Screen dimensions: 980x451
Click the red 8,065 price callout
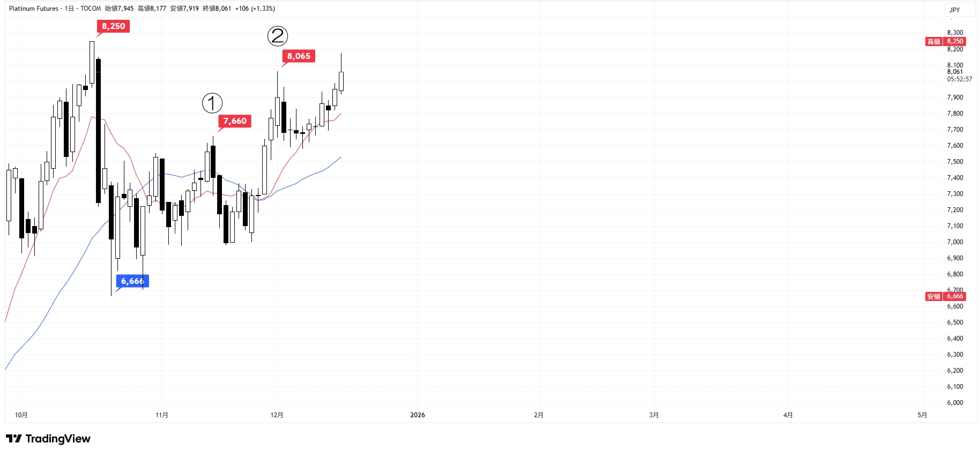[x=299, y=56]
